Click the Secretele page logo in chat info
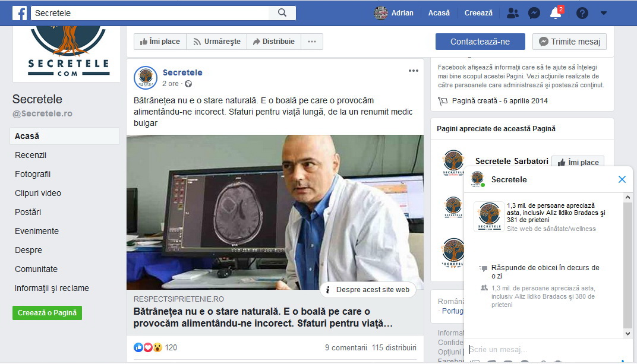 (489, 217)
